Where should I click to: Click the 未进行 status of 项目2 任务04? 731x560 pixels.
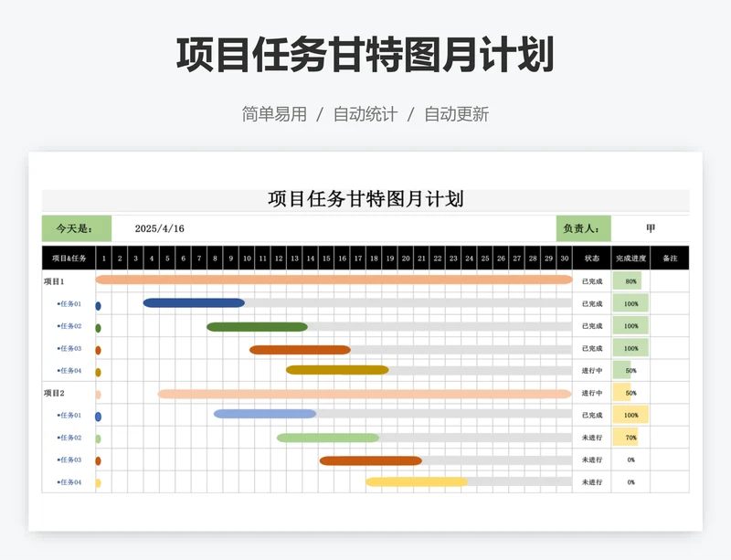coord(592,482)
